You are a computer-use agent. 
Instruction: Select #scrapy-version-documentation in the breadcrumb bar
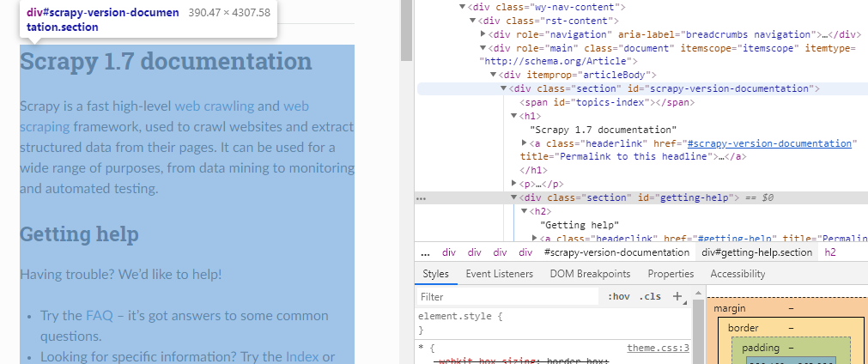click(x=616, y=252)
